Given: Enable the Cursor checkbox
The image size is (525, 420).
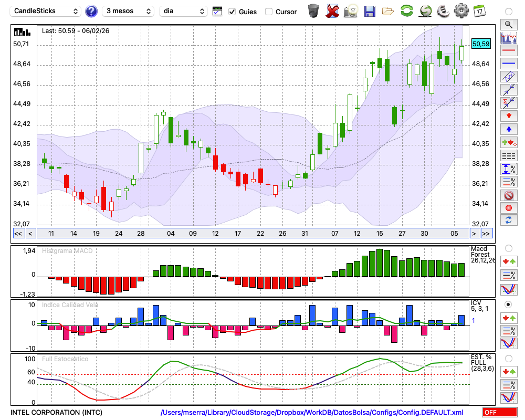Looking at the screenshot, I should point(269,12).
